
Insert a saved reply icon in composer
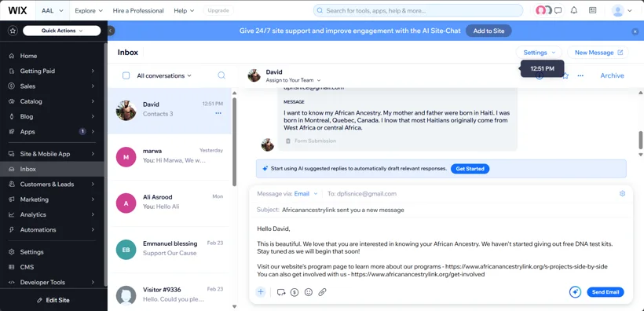281,292
